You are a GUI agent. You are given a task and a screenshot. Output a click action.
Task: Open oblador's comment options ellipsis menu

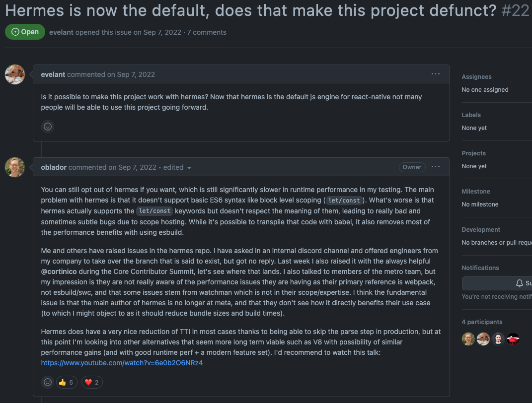pyautogui.click(x=435, y=167)
